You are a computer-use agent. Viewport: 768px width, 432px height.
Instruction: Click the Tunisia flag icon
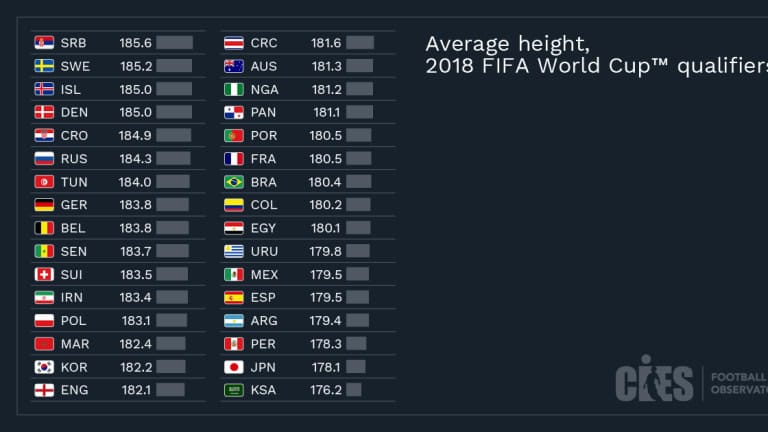point(44,182)
